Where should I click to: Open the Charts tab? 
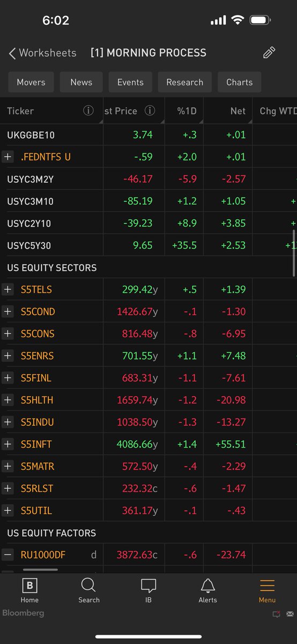(x=240, y=82)
